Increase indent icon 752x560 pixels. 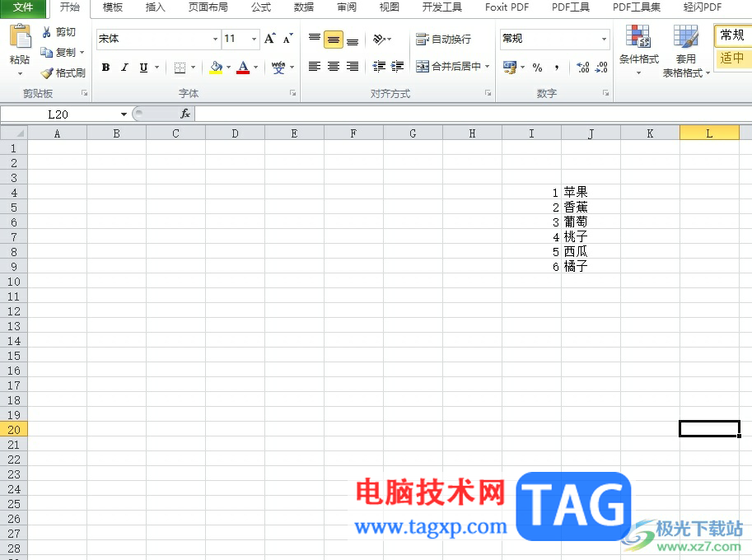tap(398, 66)
